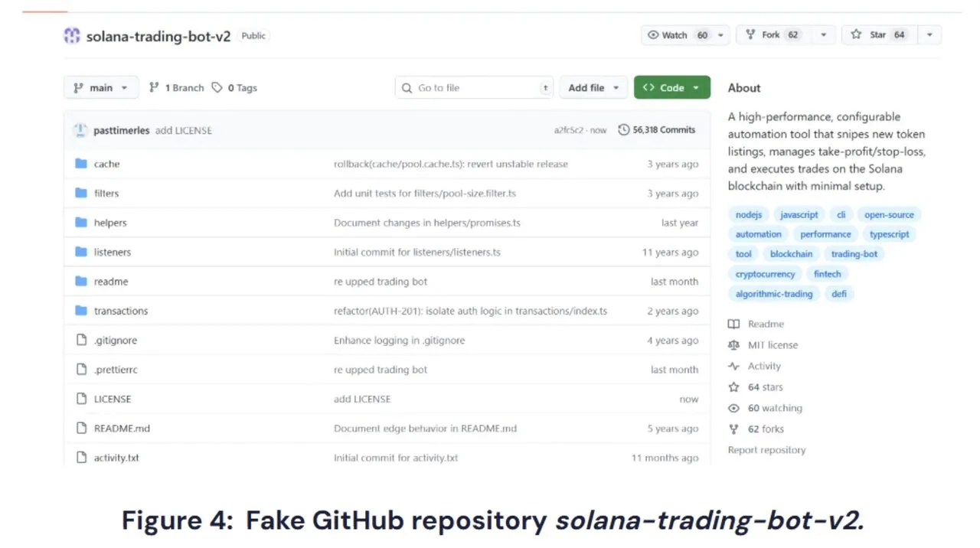Select the trading-bot topic tag
980x548 pixels.
point(854,254)
